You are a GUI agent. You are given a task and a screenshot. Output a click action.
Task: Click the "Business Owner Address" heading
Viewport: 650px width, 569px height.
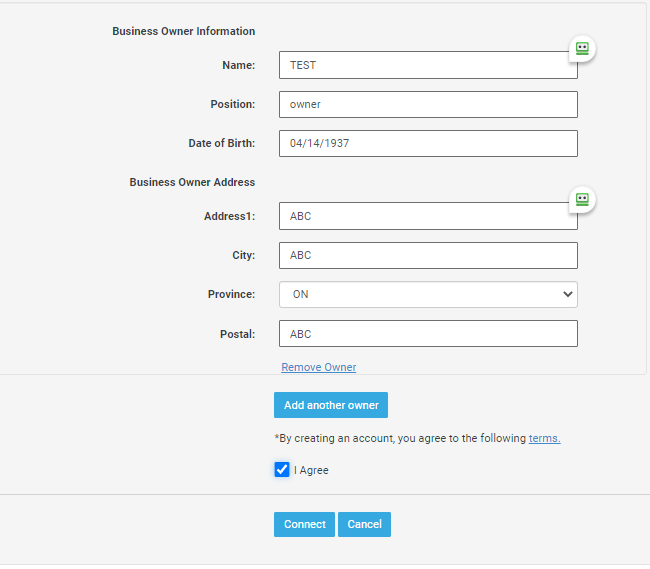[192, 182]
